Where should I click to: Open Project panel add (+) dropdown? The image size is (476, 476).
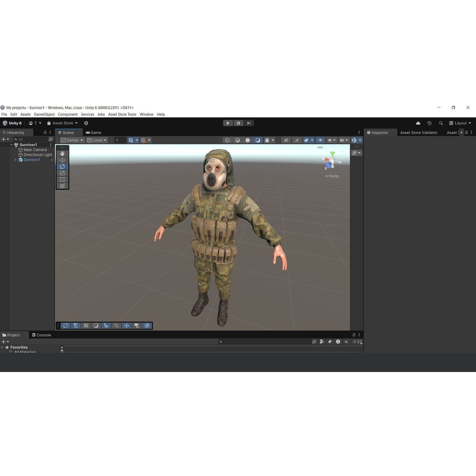point(5,342)
